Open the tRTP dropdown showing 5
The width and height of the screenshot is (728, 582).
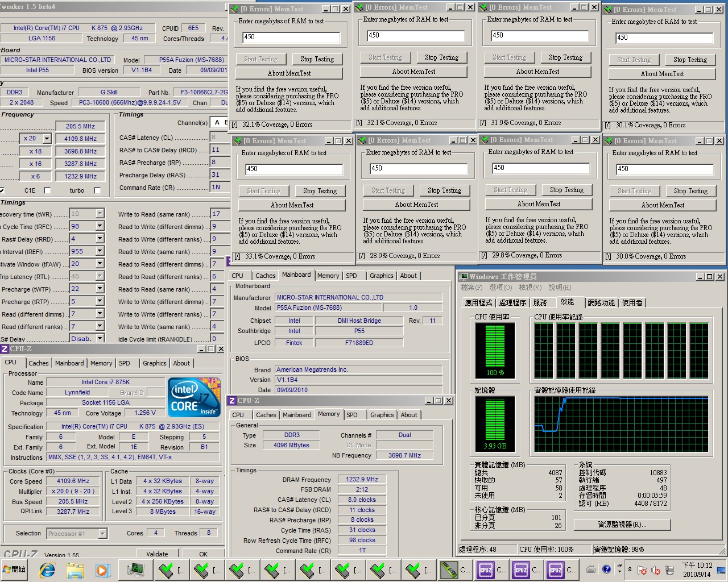[100, 301]
